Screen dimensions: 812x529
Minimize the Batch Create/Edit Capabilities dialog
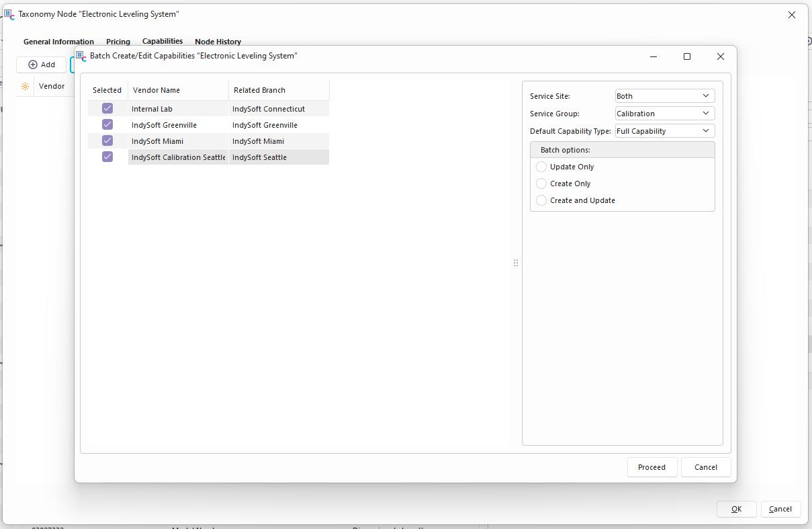point(653,56)
